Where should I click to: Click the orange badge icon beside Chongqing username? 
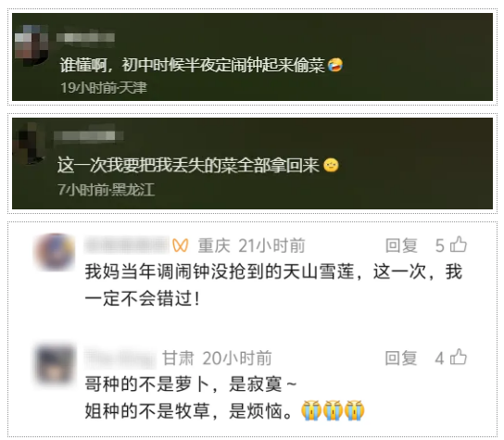pyautogui.click(x=181, y=245)
